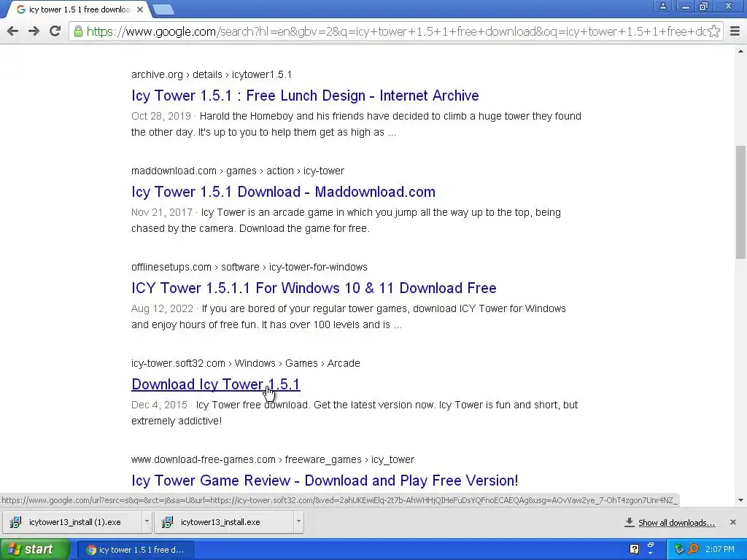
Task: Click the Oct 28, 2019 snippet date
Action: 161,116
